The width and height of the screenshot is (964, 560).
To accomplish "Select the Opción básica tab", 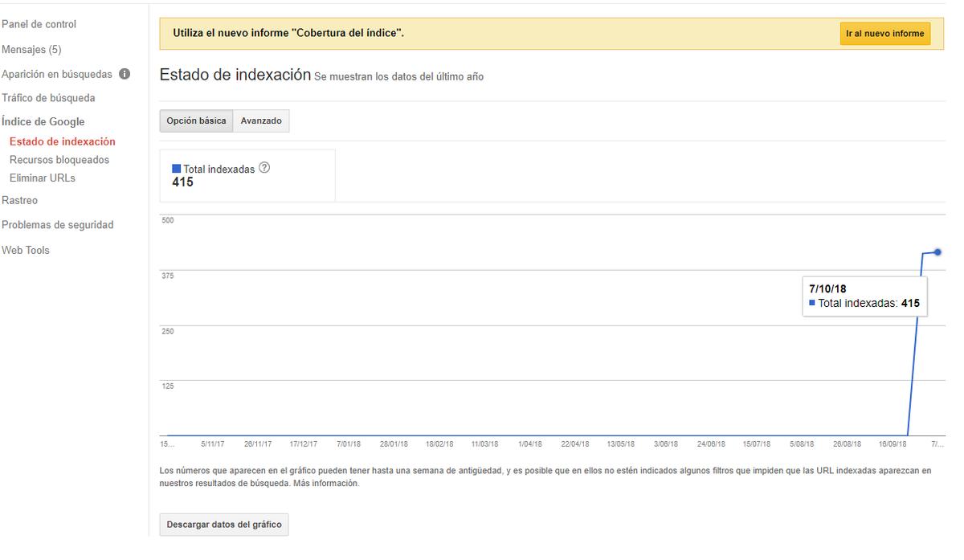I will pyautogui.click(x=196, y=121).
